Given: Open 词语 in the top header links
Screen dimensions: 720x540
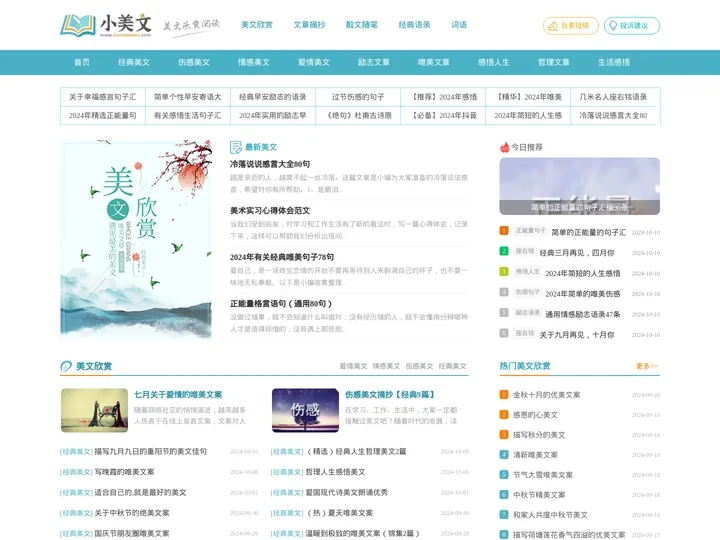Looking at the screenshot, I should (x=459, y=25).
